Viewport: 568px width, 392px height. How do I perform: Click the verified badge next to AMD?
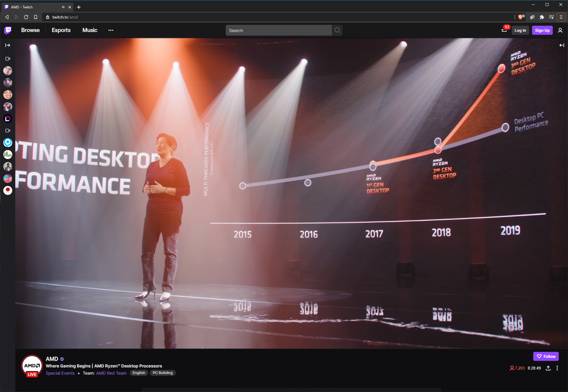62,359
